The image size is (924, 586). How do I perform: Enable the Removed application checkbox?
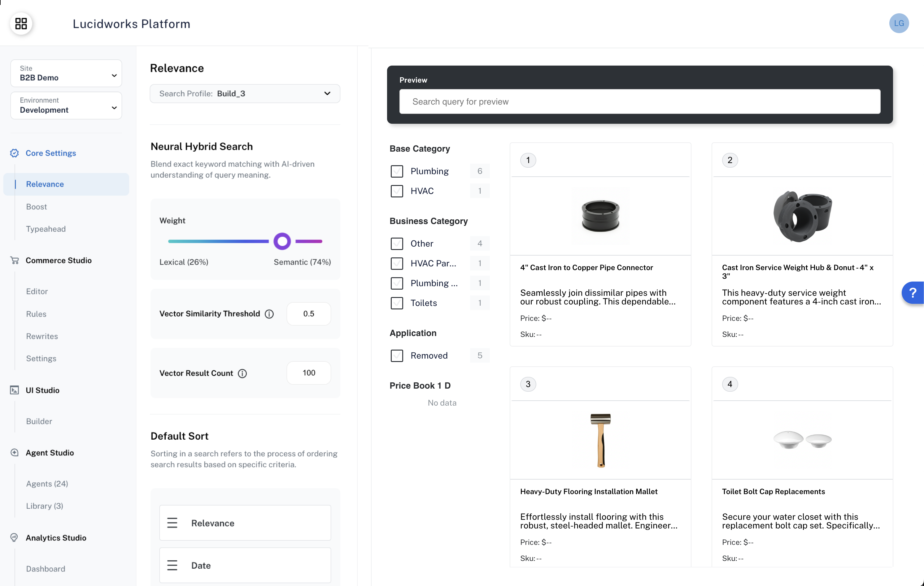[x=397, y=355]
